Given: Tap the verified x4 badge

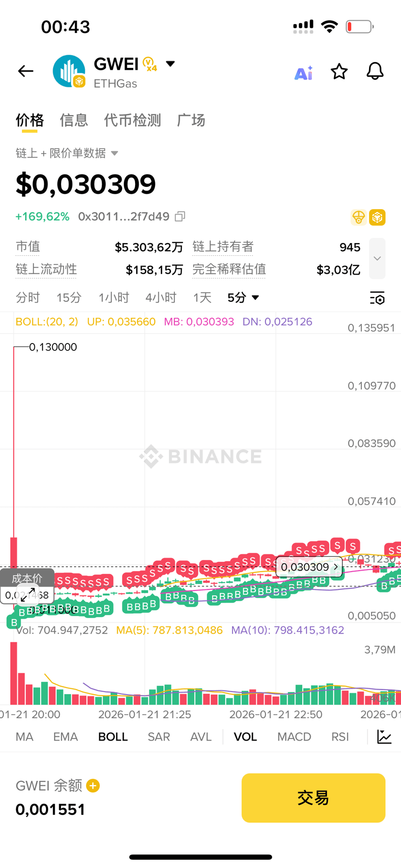Looking at the screenshot, I should point(150,64).
